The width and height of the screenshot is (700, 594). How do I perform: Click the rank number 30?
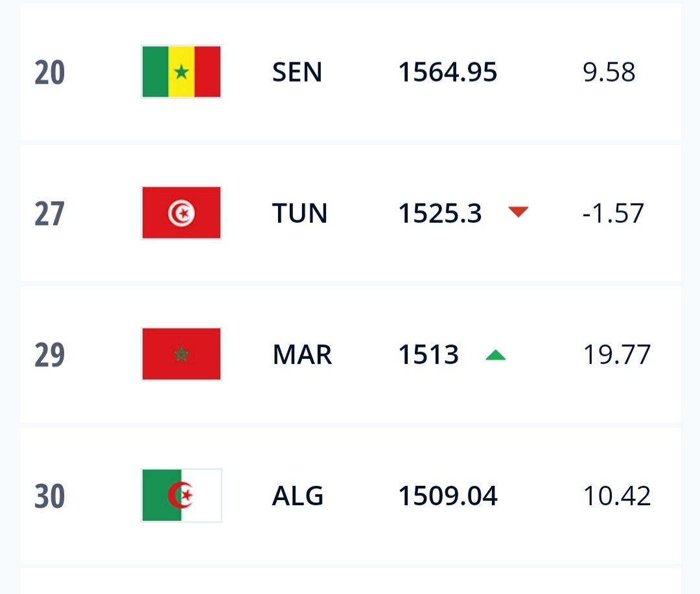50,496
